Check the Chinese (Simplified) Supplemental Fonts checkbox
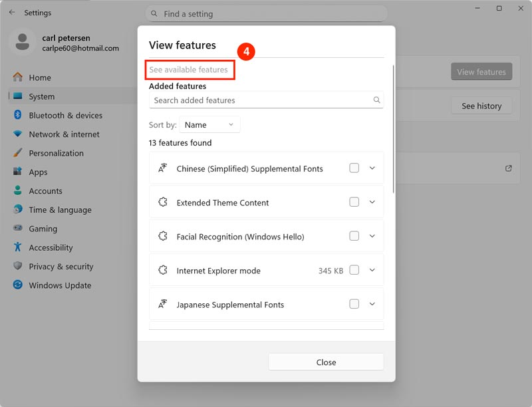Viewport: 532px width, 407px height. coord(354,168)
